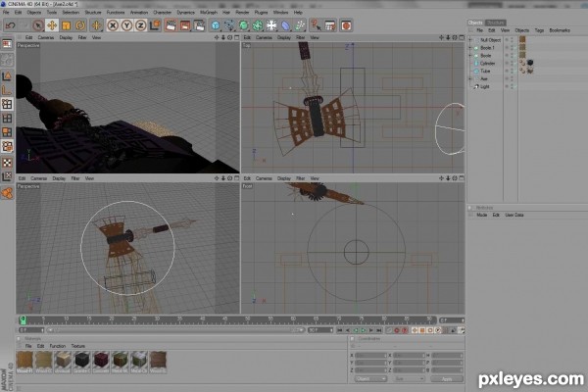588x392 pixels.
Task: Open Display menu of top-left Perspective viewport
Action: coord(66,37)
